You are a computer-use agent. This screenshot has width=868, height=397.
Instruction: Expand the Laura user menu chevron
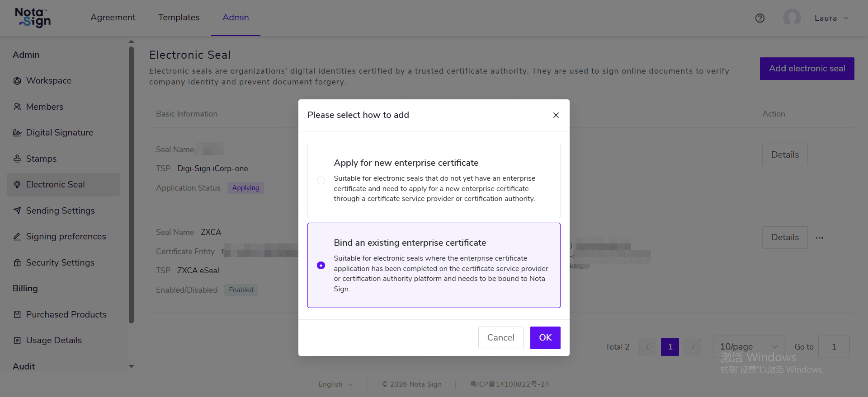(846, 19)
